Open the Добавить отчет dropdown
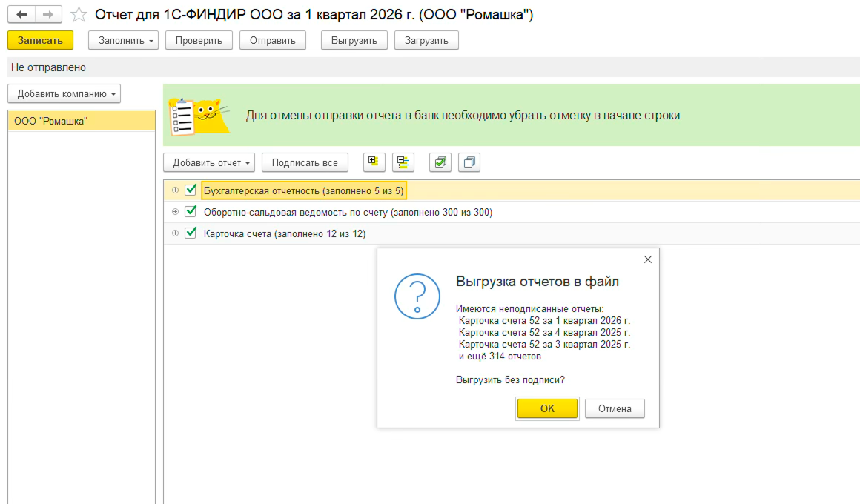 [x=209, y=163]
